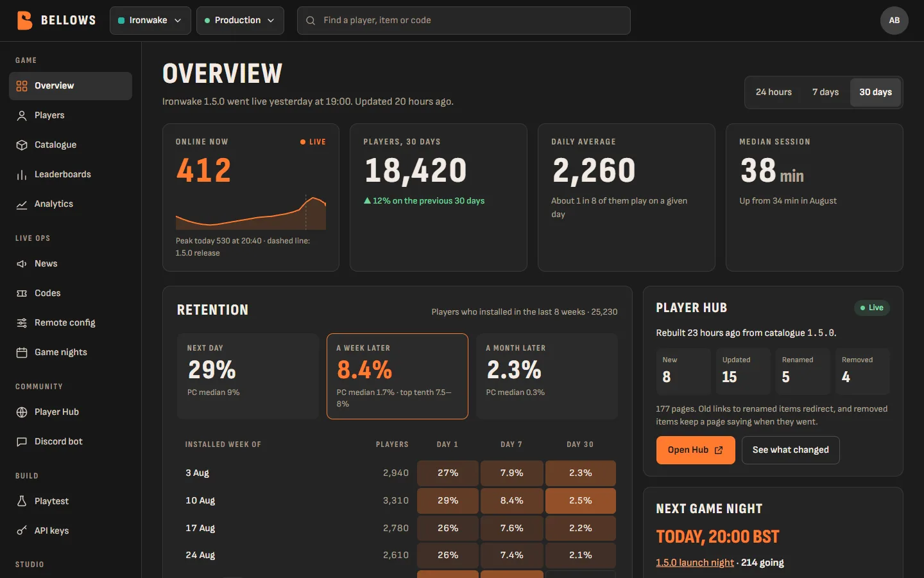Image resolution: width=924 pixels, height=578 pixels.
Task: Open Remote config in sidebar
Action: click(71, 323)
